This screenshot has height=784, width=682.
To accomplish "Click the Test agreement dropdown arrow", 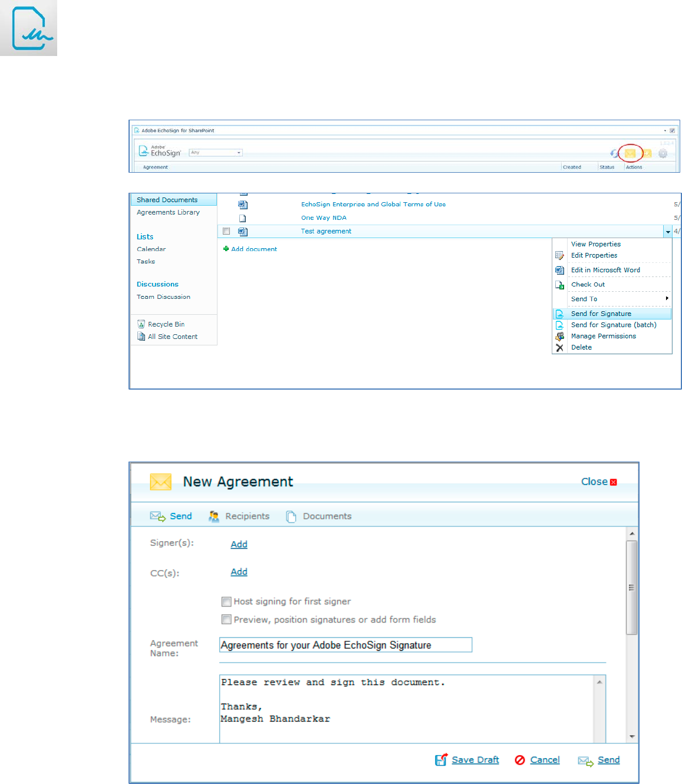I will (668, 232).
